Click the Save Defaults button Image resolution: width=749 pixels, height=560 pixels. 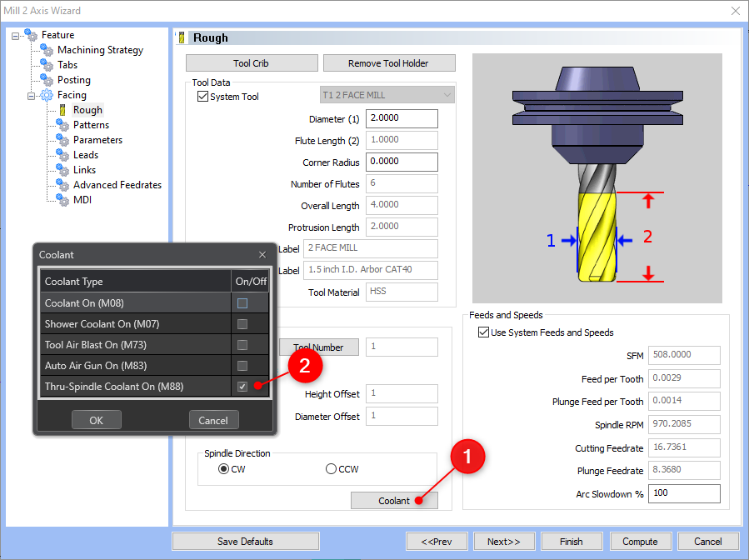tap(246, 542)
